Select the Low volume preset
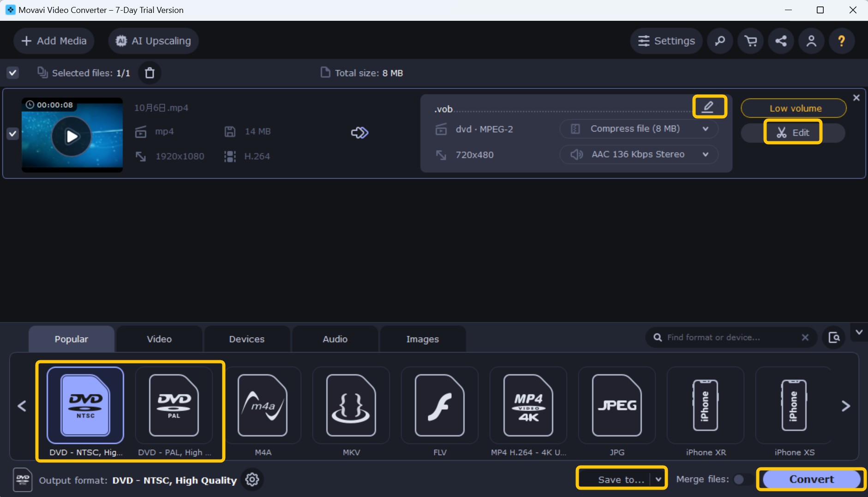868x497 pixels. pyautogui.click(x=795, y=108)
